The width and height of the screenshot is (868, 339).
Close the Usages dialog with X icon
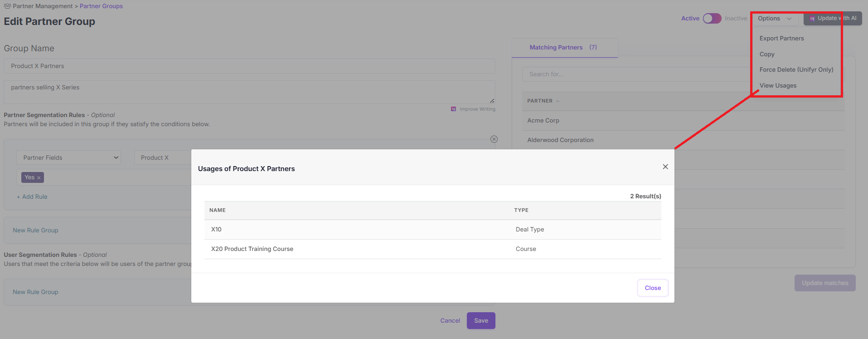665,167
